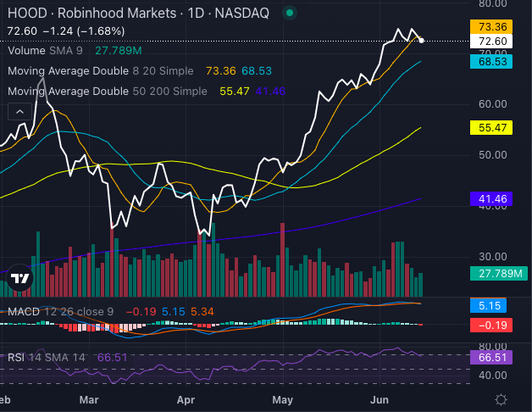
Task: Click the Jun label on time axis
Action: coord(380,400)
